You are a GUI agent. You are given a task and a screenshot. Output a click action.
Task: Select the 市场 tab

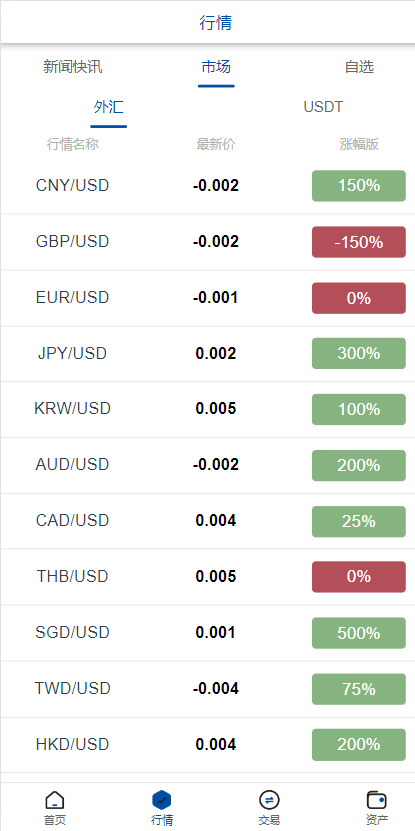[x=216, y=67]
